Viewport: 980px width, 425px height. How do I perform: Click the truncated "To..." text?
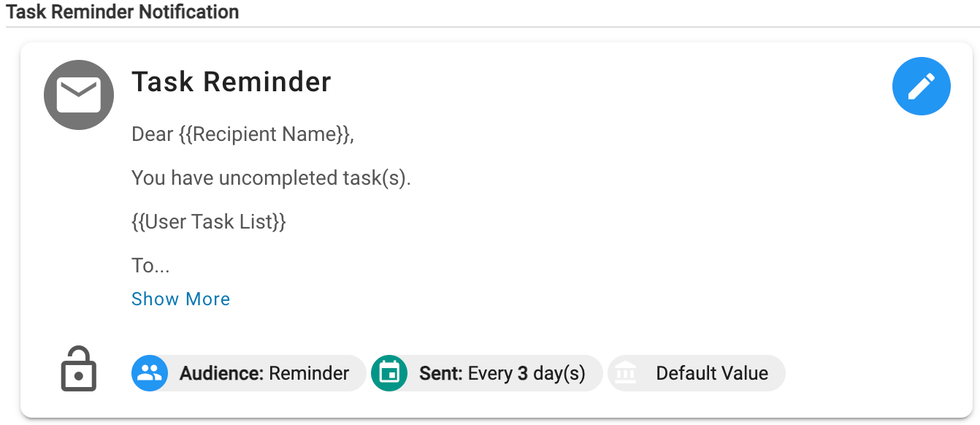click(x=150, y=265)
